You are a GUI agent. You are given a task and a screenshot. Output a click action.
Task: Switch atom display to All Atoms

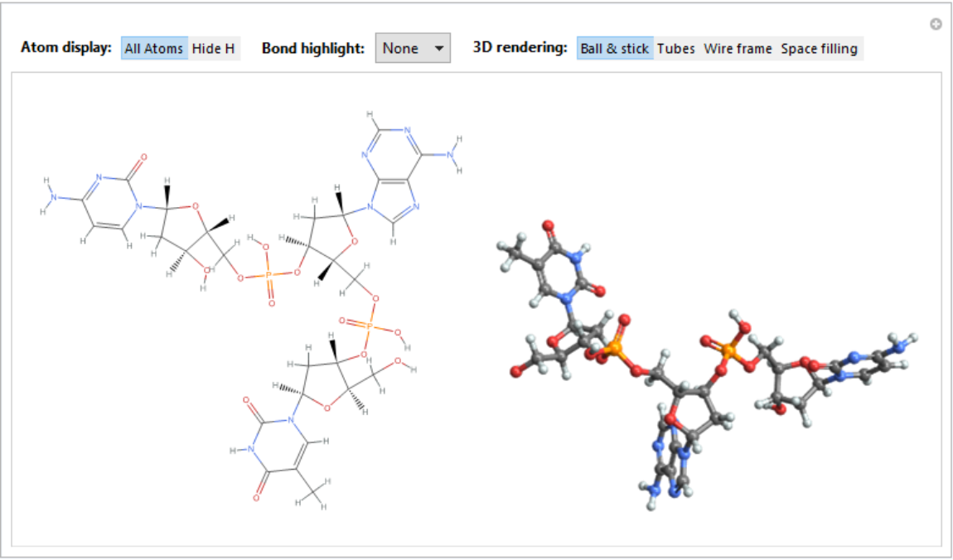pyautogui.click(x=153, y=48)
